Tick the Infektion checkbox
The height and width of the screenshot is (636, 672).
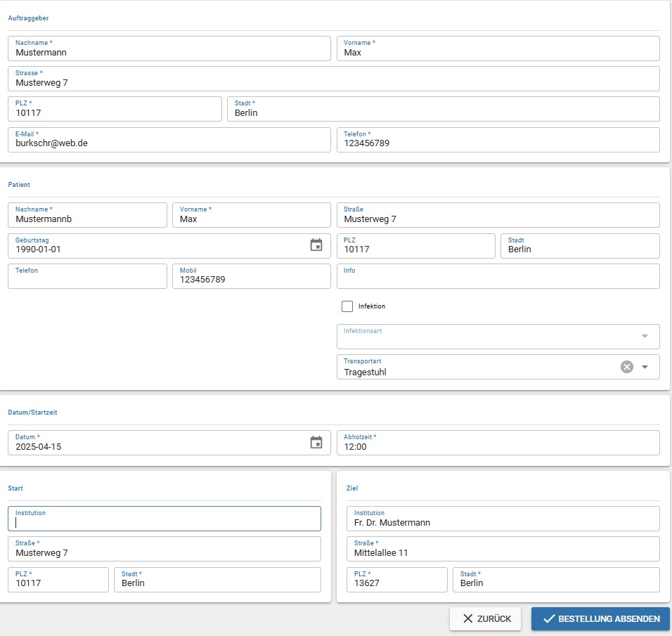click(347, 306)
